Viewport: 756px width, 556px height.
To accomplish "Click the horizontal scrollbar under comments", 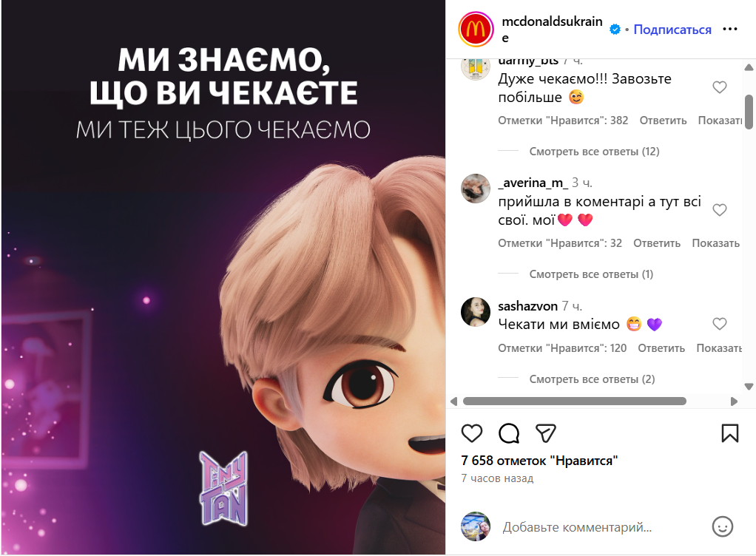I will (x=574, y=401).
